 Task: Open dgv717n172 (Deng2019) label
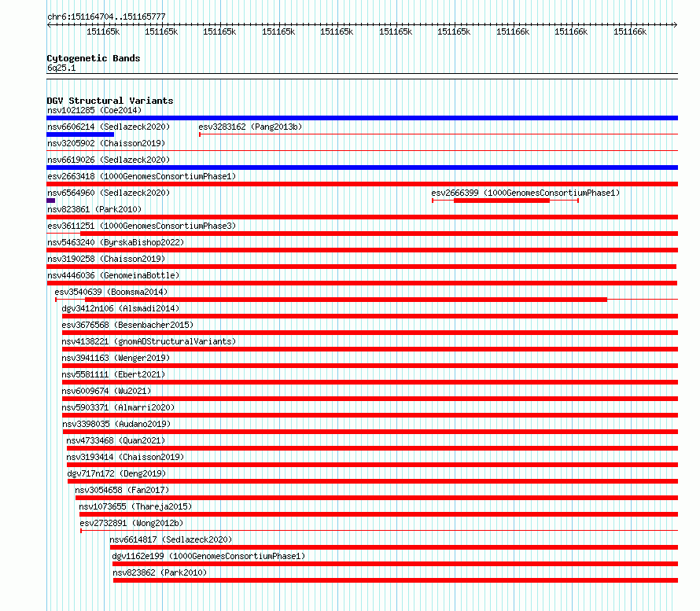[116, 473]
